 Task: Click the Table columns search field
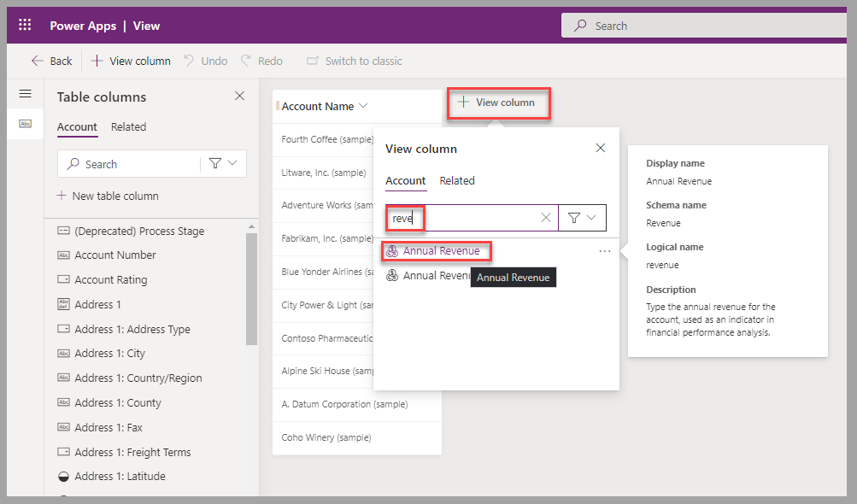(130, 164)
